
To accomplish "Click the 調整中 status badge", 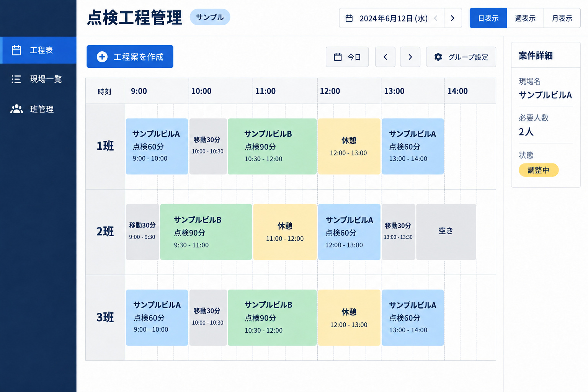I will click(x=539, y=170).
